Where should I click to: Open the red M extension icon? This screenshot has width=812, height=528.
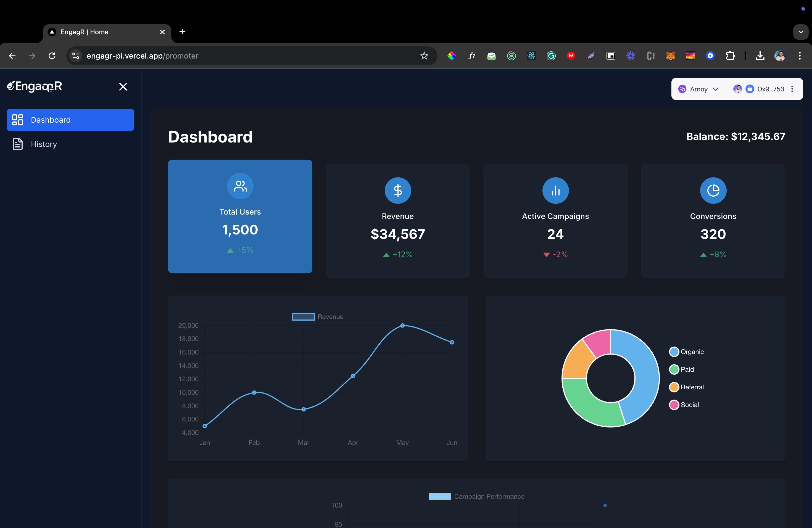click(571, 56)
